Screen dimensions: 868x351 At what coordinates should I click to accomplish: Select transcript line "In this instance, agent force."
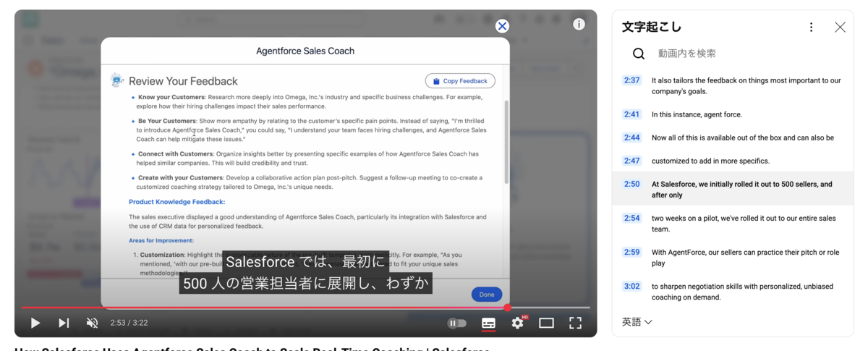click(697, 114)
